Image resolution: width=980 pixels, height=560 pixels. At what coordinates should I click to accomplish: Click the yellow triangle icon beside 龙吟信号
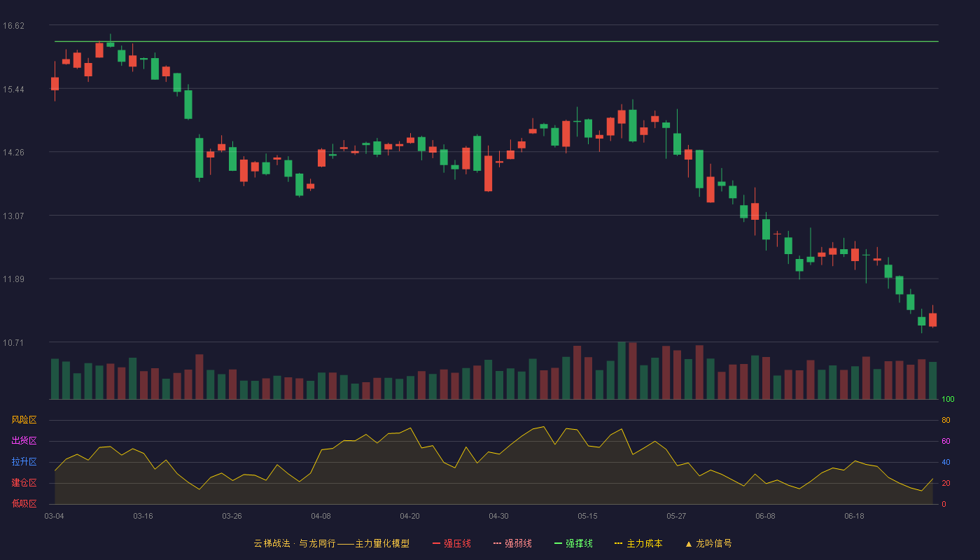point(689,543)
